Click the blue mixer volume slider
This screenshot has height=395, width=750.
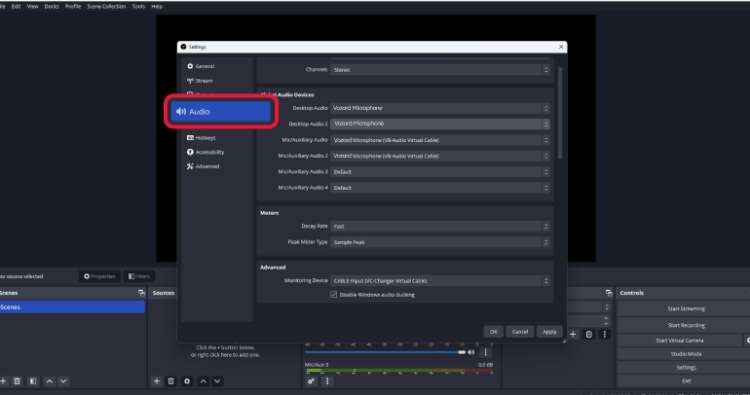coord(385,352)
